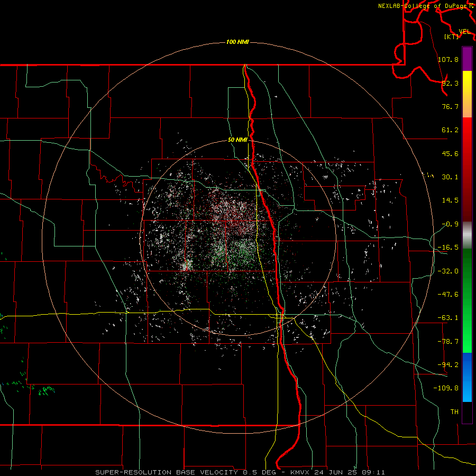Screen dimensions: 476x476
Task: Click the 45.6 value on the velocity scale
Action: [x=450, y=153]
